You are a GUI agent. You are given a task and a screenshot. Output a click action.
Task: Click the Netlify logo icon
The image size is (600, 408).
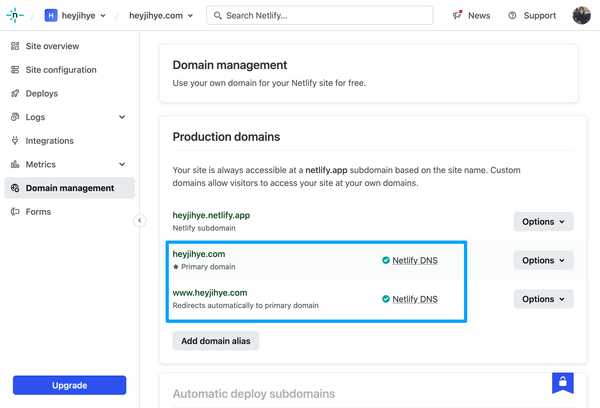[x=15, y=15]
